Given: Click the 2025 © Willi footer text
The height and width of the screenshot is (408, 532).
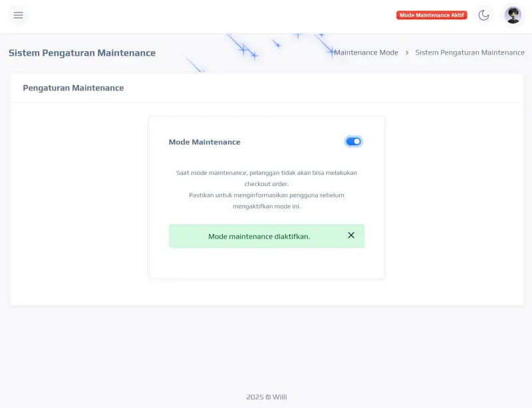Looking at the screenshot, I should point(267,397).
